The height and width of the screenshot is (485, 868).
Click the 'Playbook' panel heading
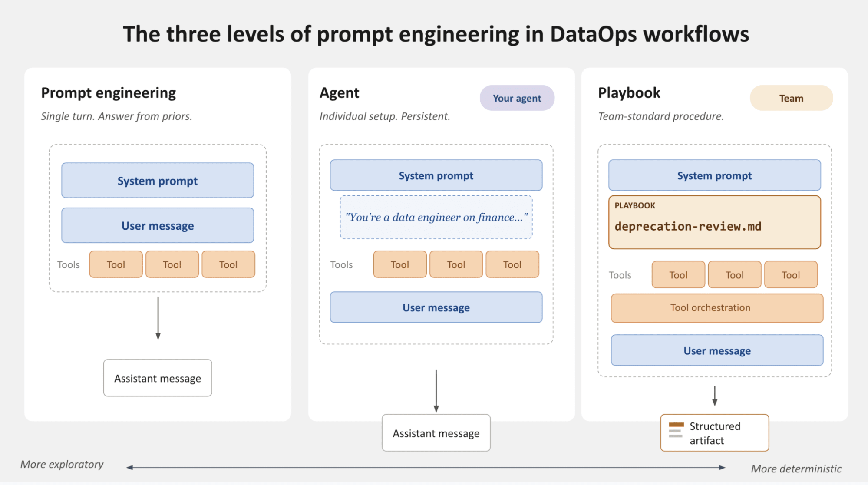(629, 93)
